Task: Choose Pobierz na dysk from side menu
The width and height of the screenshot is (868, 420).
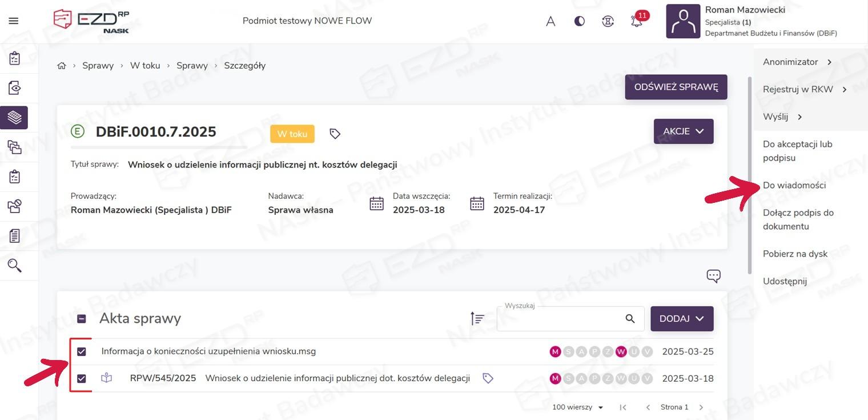Action: point(795,254)
